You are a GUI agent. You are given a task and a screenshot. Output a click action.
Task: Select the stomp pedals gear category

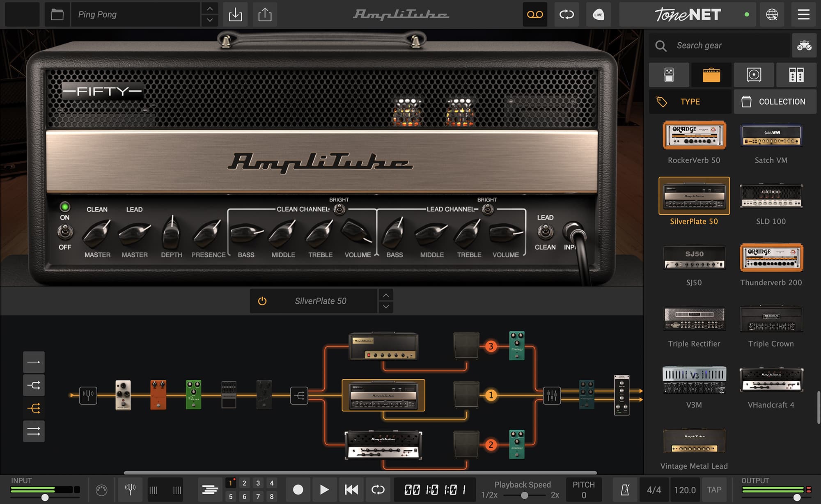tap(669, 75)
